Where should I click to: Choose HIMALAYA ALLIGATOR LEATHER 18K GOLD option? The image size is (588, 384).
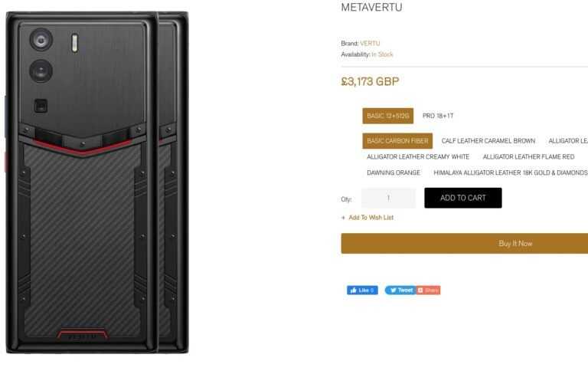tap(510, 172)
